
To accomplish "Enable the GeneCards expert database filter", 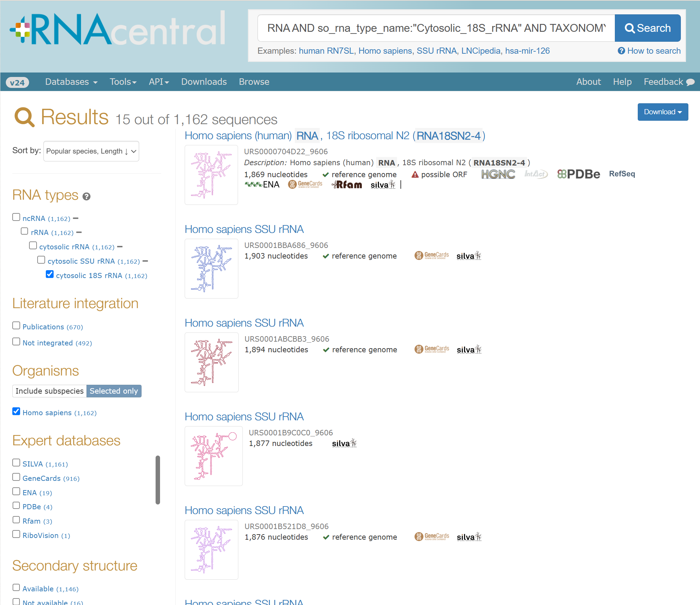I will point(16,477).
